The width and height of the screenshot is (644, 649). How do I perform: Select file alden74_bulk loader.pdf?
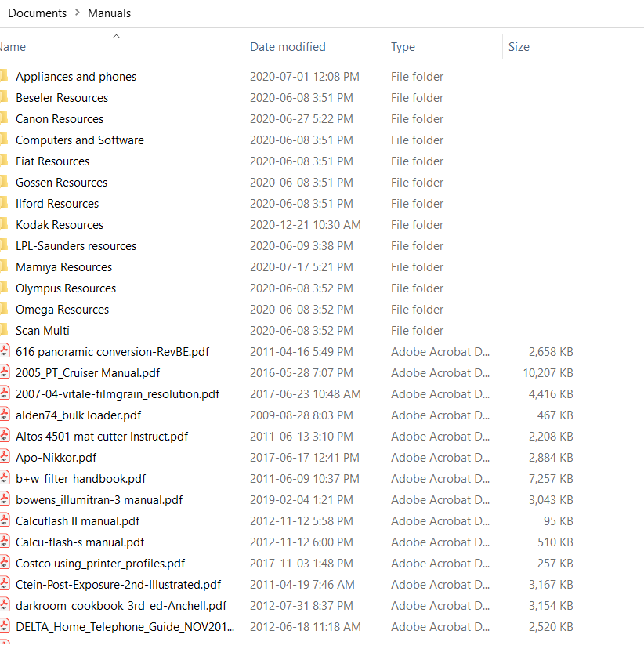(x=78, y=415)
